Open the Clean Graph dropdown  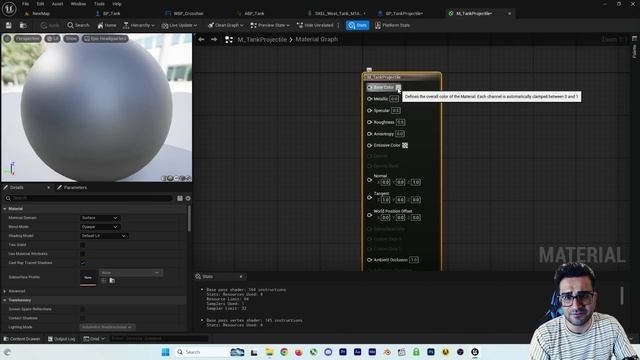(225, 25)
